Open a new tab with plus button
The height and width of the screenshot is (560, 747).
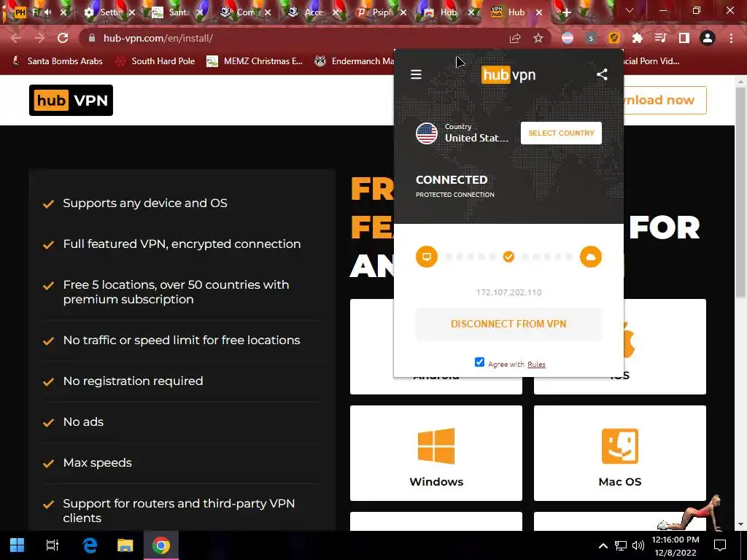point(566,12)
